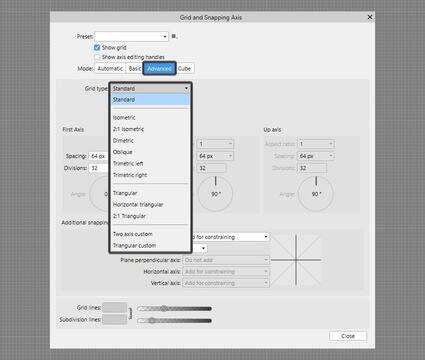The height and width of the screenshot is (360, 425).
Task: Toggle the Show grid checkbox
Action: (x=97, y=48)
